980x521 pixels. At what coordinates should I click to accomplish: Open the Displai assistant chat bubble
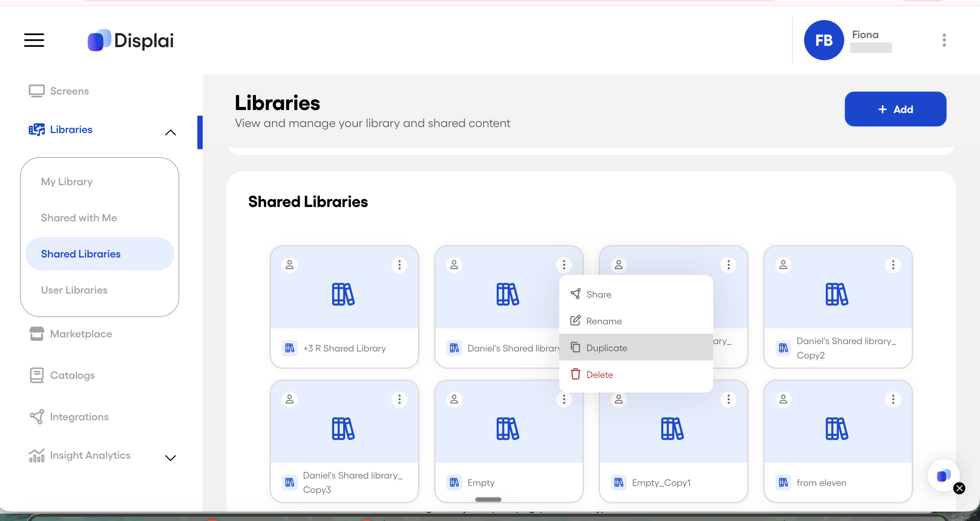943,476
